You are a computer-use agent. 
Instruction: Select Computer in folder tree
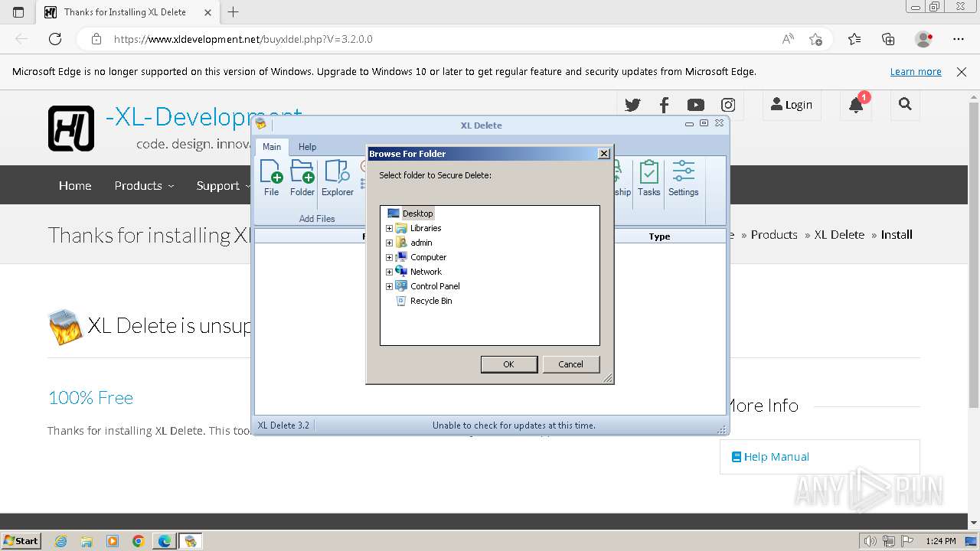coord(428,257)
